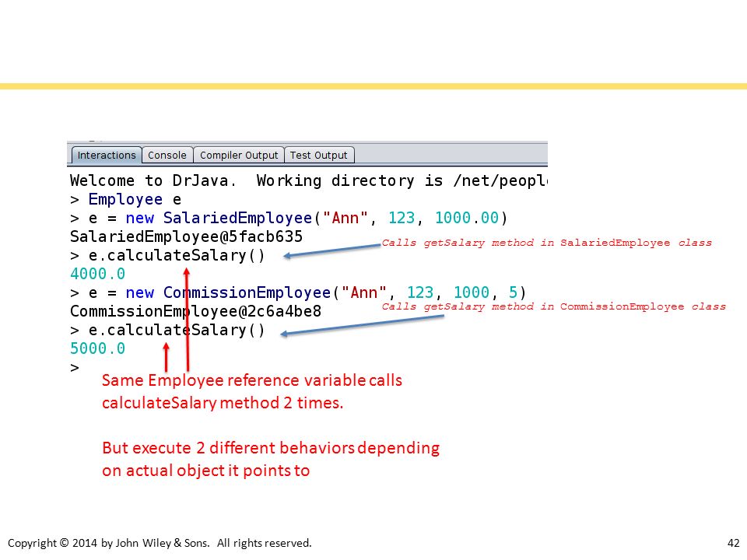Click text 'Same Employee reference variable calls'

pos(252,380)
